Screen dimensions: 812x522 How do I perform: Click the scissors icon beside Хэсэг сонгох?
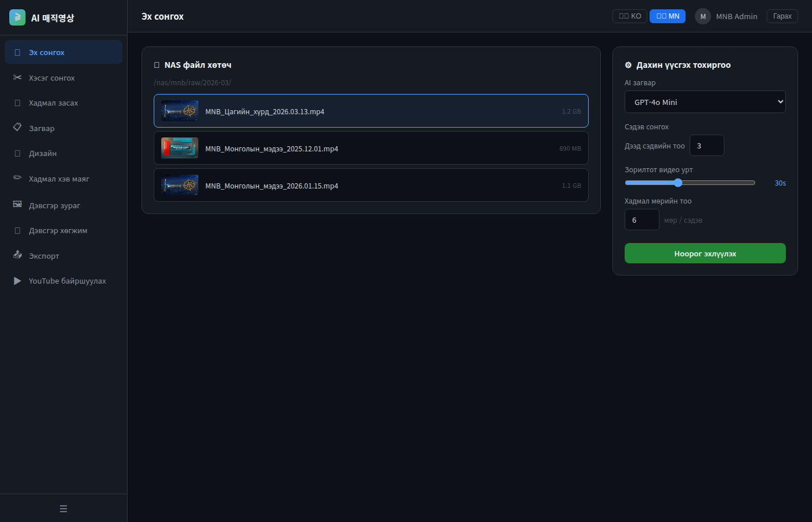[17, 77]
